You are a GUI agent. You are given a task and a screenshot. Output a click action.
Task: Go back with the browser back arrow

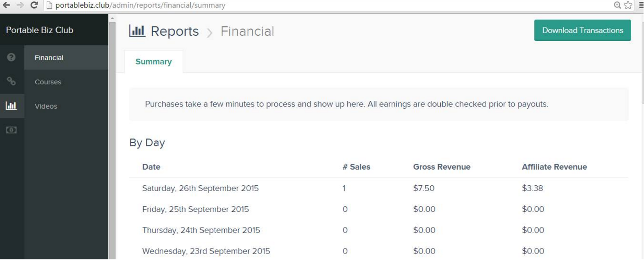pyautogui.click(x=6, y=6)
